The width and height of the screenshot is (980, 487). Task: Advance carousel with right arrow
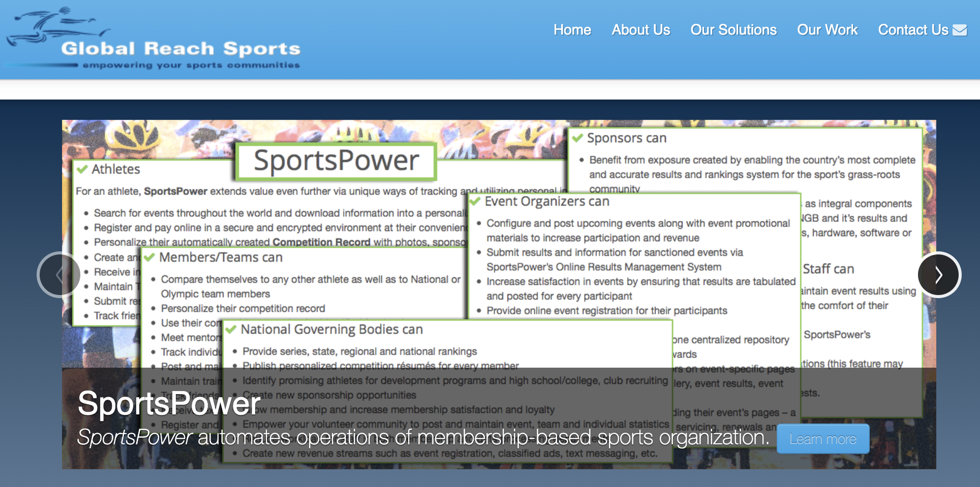939,275
